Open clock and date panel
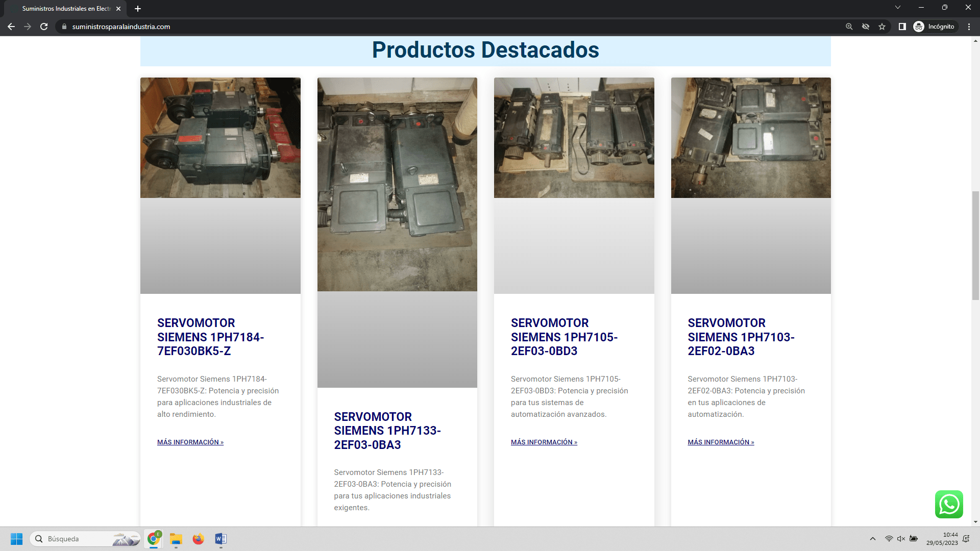Viewport: 980px width, 551px height. tap(942, 539)
